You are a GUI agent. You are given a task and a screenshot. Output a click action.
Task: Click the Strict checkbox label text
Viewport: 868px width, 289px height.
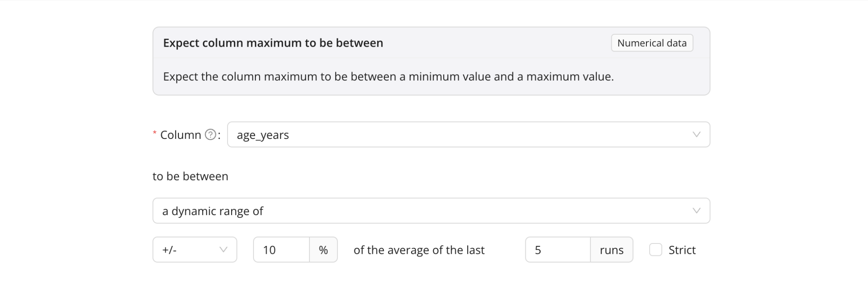click(682, 250)
